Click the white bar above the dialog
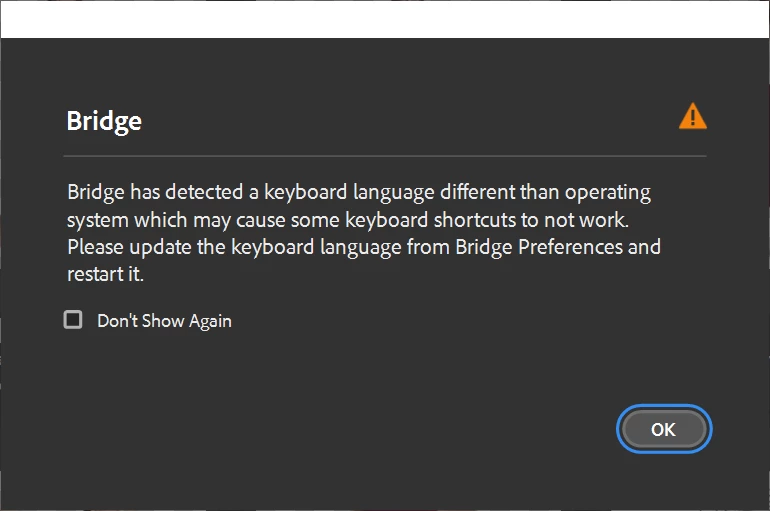Image resolution: width=770 pixels, height=511 pixels. 384,18
